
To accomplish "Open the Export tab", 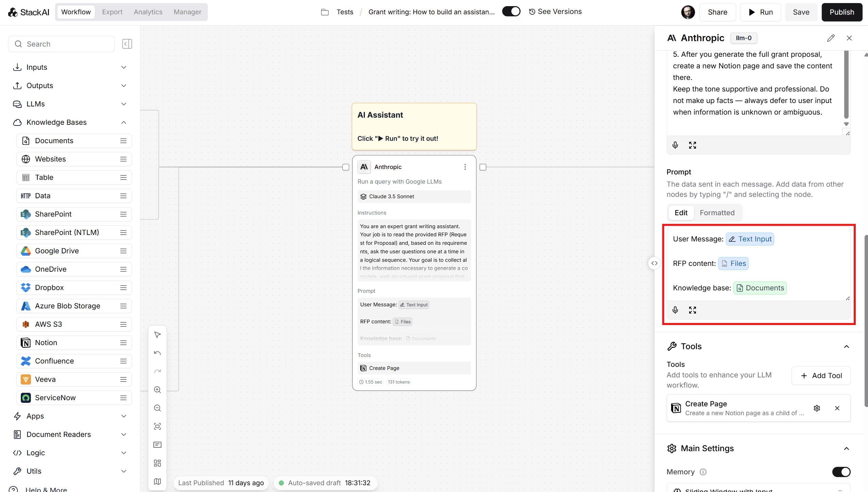I will tap(112, 12).
